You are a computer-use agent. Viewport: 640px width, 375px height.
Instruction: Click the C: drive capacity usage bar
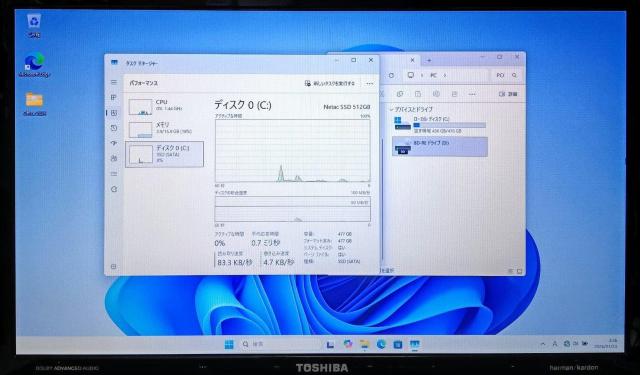[x=449, y=125]
